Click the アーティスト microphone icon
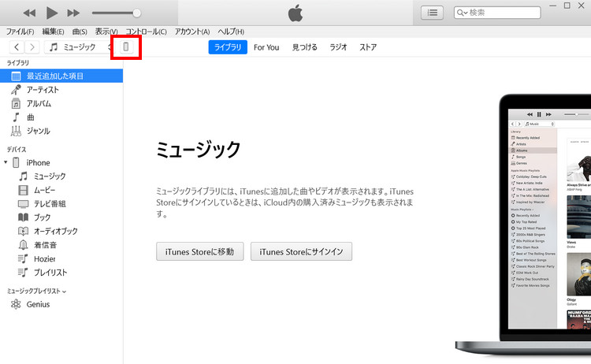 (x=16, y=90)
